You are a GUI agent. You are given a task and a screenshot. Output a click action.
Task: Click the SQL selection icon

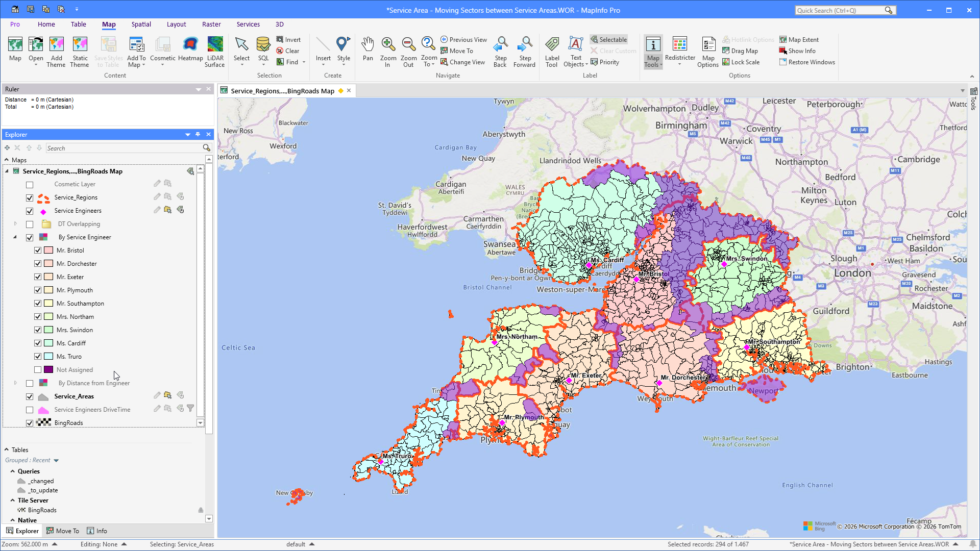click(263, 51)
